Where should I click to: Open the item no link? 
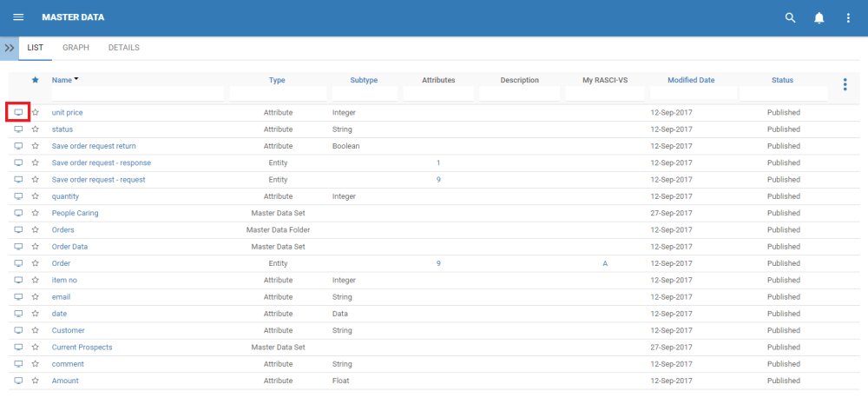(x=64, y=281)
